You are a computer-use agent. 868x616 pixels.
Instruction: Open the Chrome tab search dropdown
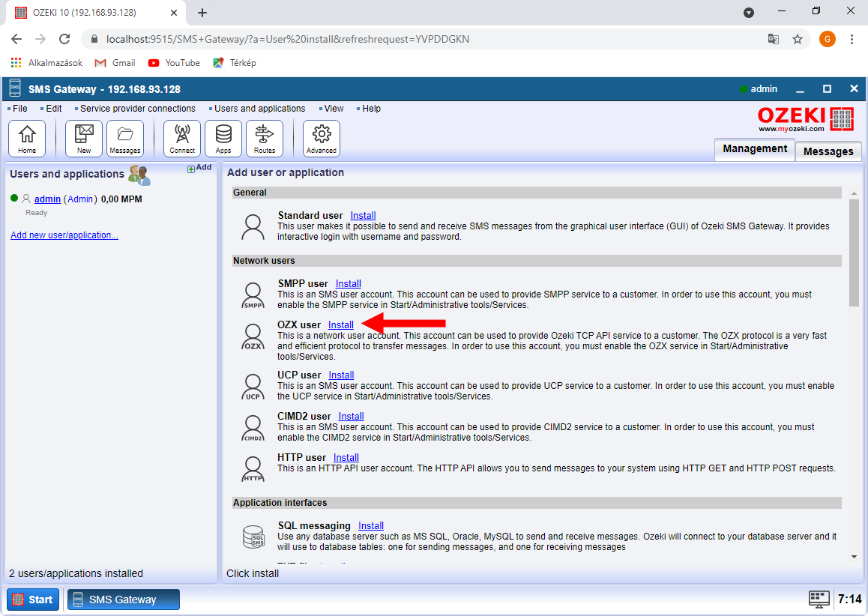[x=748, y=13]
